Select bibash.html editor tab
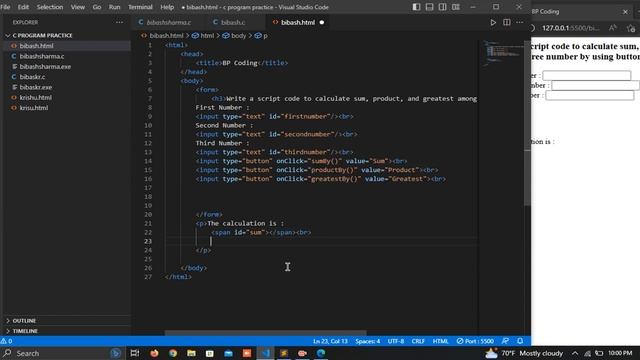Screen dimensions: 640x360 (x=298, y=22)
